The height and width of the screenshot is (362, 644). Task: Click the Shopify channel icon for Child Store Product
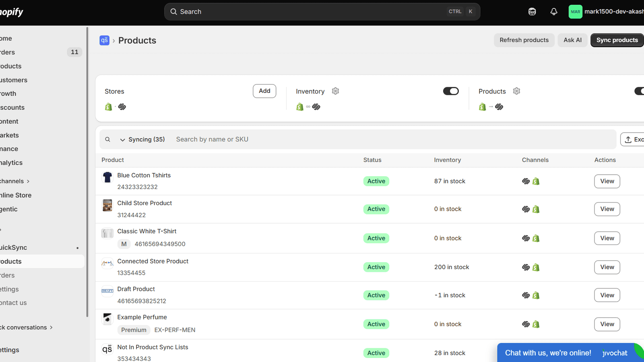click(x=536, y=209)
